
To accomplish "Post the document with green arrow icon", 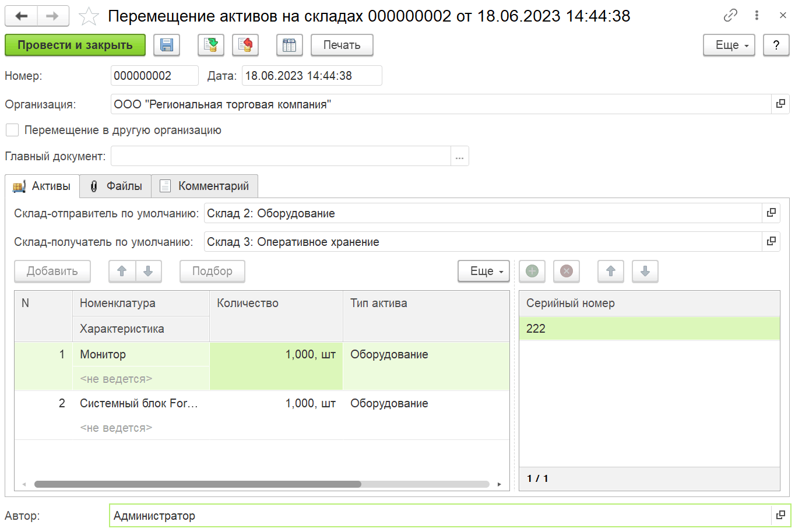I will click(211, 45).
